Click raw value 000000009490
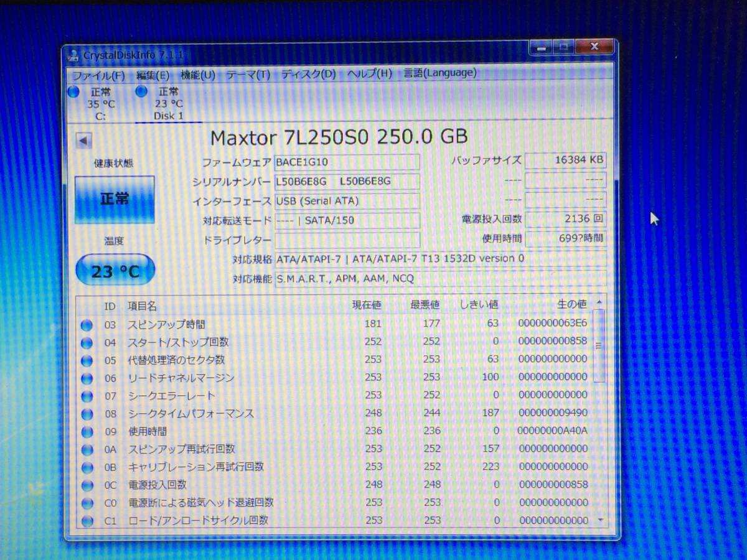Viewport: 747px width, 560px height. 553,413
